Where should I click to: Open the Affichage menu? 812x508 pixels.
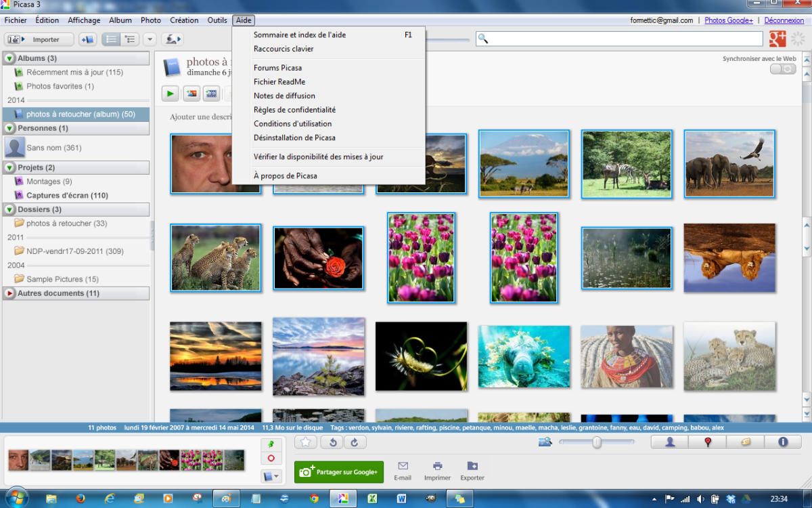point(84,20)
